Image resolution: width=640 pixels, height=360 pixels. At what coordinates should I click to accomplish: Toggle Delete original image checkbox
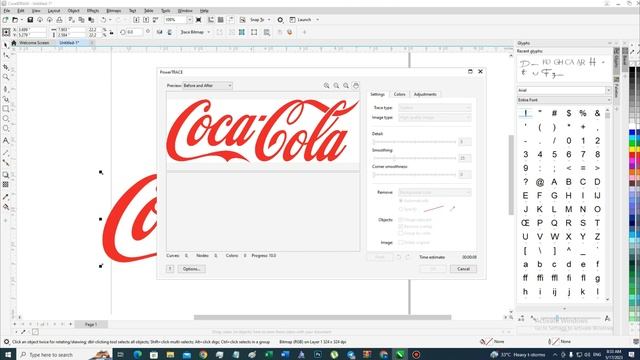coord(401,242)
